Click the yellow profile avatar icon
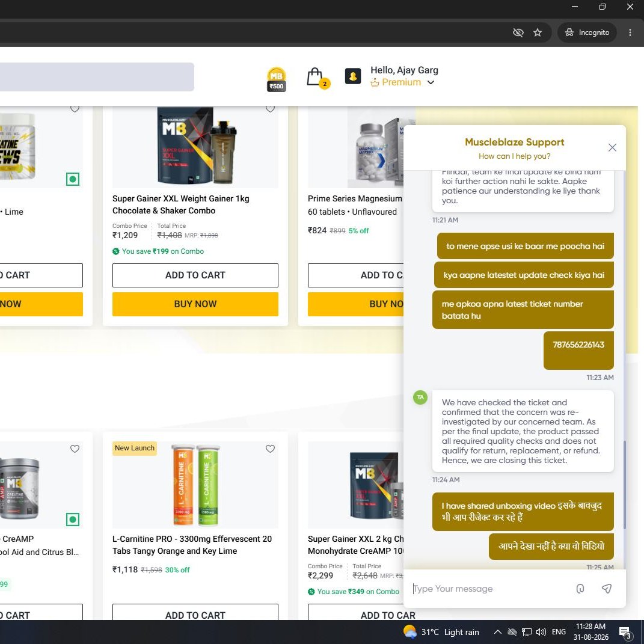The height and width of the screenshot is (644, 644). [x=353, y=76]
